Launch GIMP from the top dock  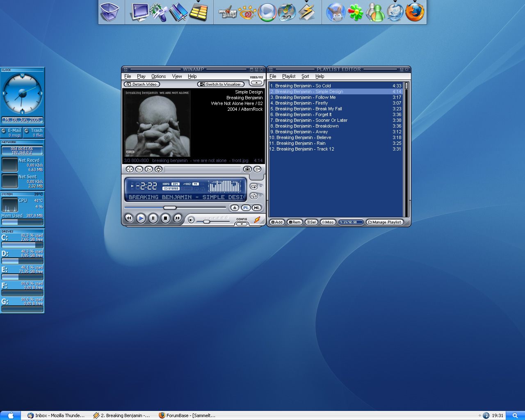(x=227, y=13)
